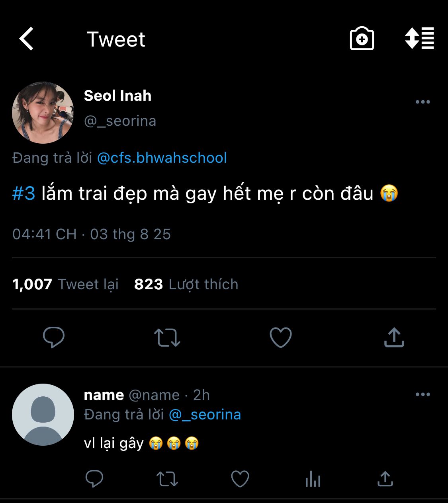
Task: Open the @cfs.bhwahschool mention link
Action: click(x=162, y=158)
